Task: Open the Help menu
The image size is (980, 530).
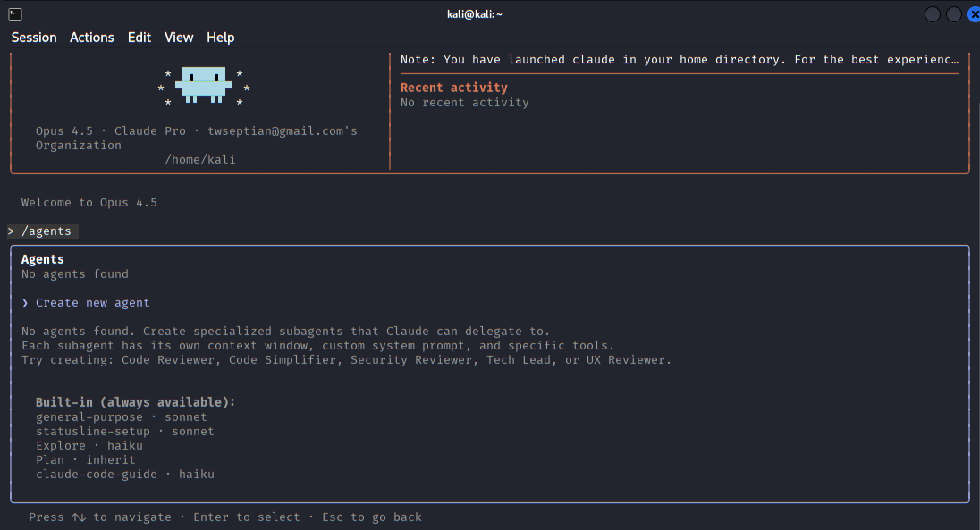Action: point(220,38)
